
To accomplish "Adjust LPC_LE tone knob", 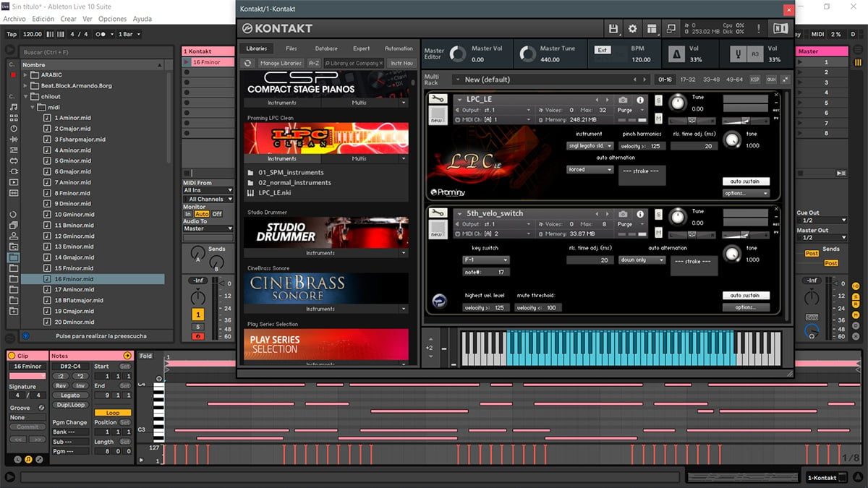I will pos(732,140).
